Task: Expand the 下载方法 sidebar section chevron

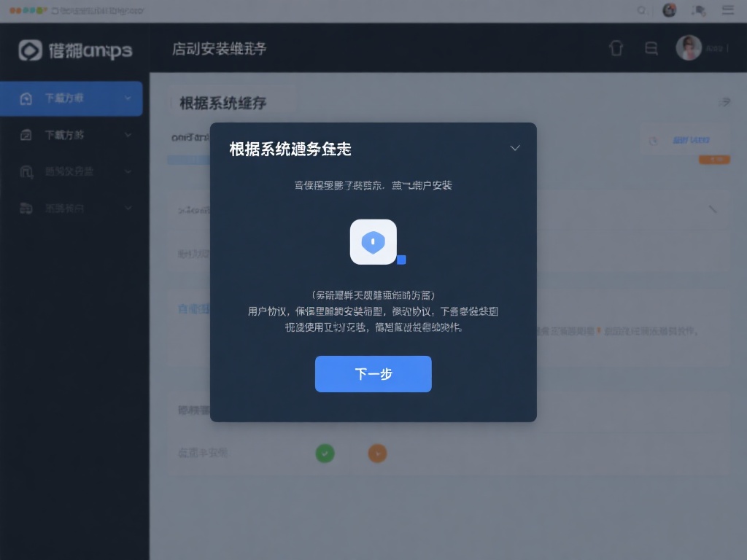Action: (129, 135)
